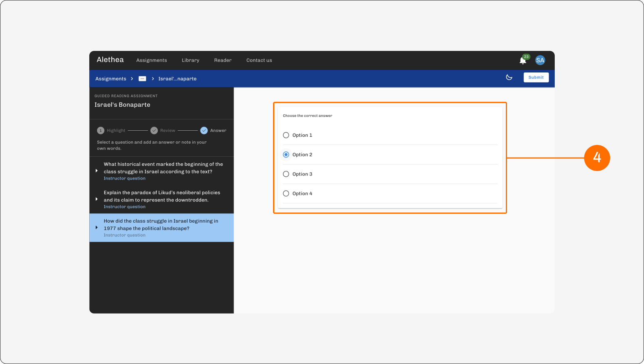644x364 pixels.
Task: Expand the Likud's neoliberal policies question arrow
Action: click(x=97, y=200)
